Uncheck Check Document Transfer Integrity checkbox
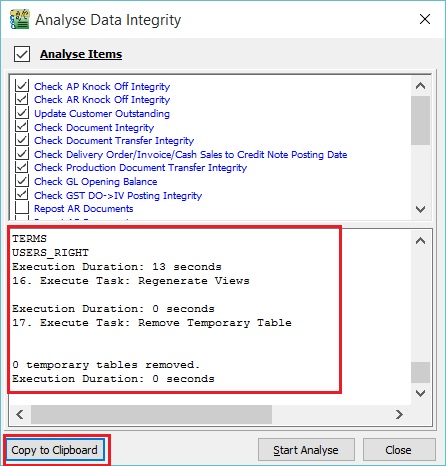Image resolution: width=446 pixels, height=466 pixels. point(22,140)
